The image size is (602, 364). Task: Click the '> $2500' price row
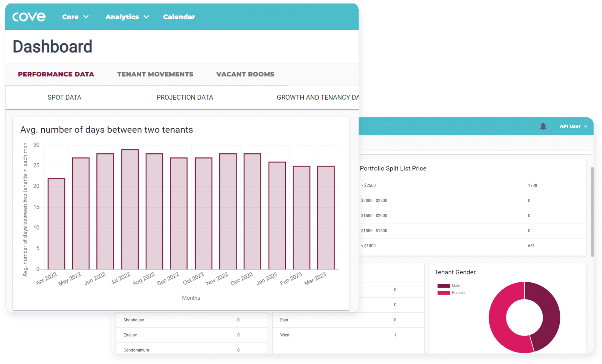(x=472, y=185)
